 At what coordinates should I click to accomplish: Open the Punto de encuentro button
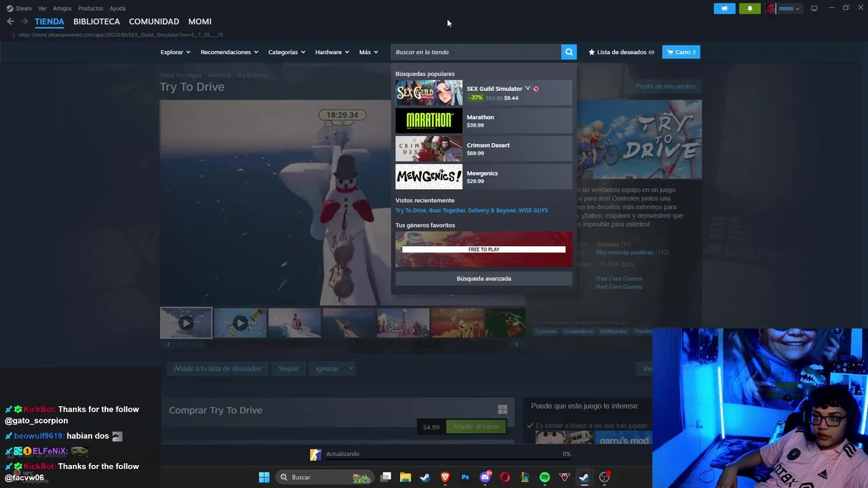click(x=665, y=86)
